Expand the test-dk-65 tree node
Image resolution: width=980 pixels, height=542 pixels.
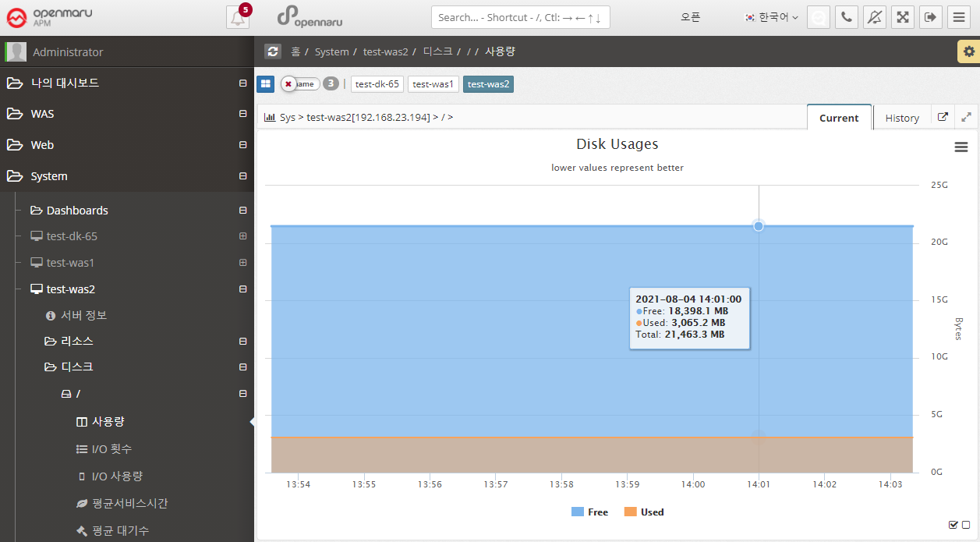[x=242, y=236]
